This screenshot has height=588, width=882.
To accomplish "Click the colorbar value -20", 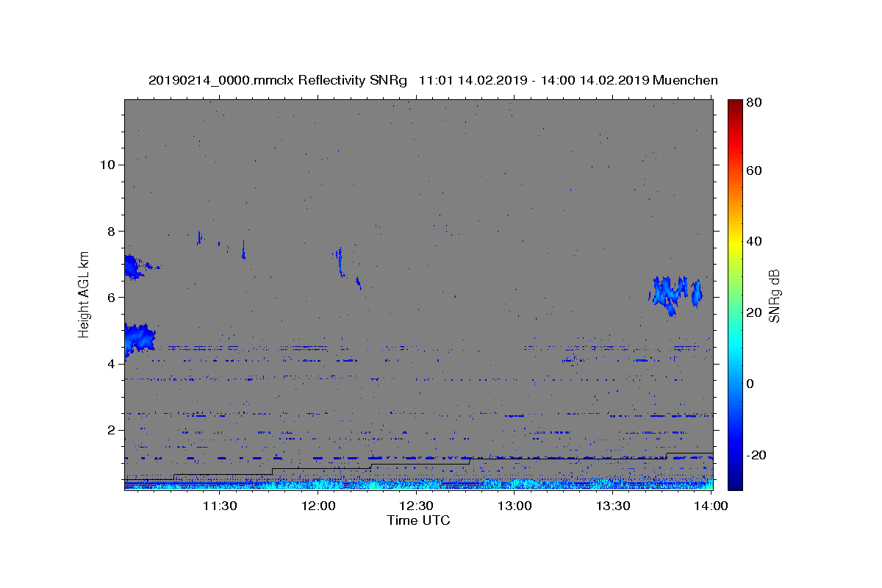I will 756,455.
